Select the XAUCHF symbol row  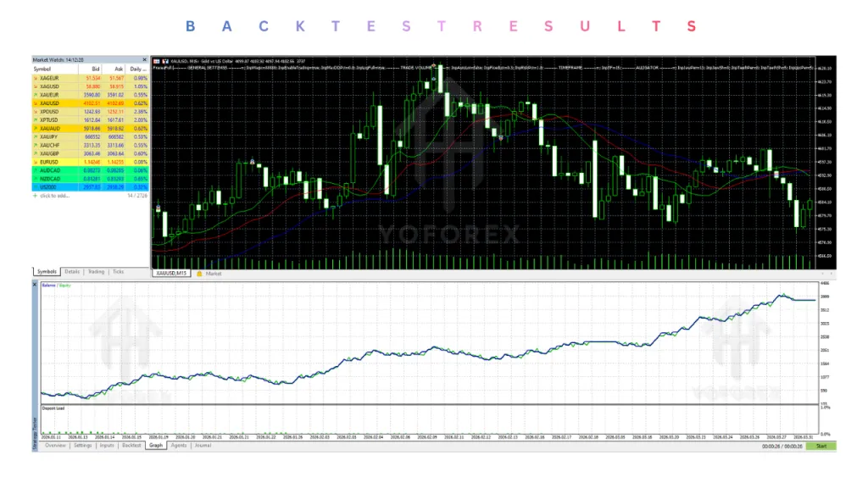point(90,146)
